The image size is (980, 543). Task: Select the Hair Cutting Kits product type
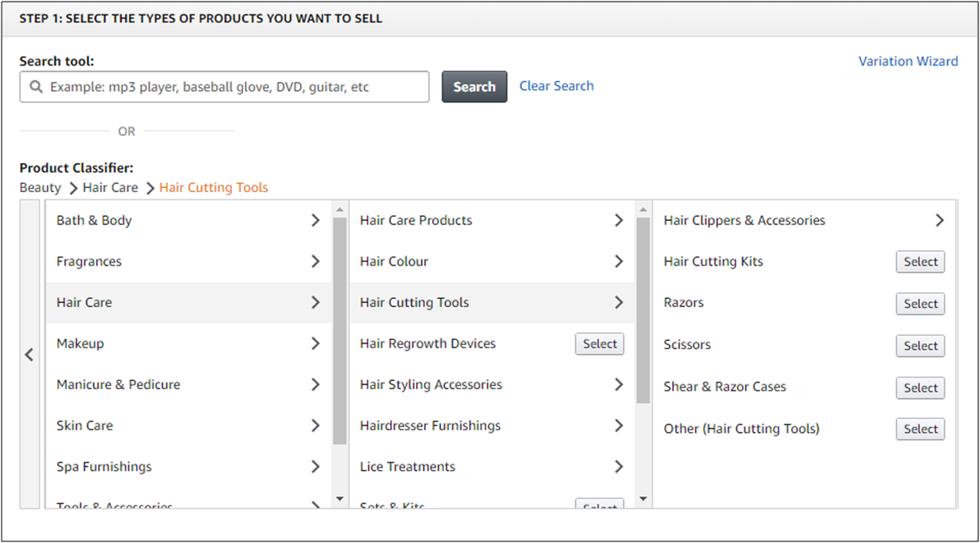pos(920,262)
